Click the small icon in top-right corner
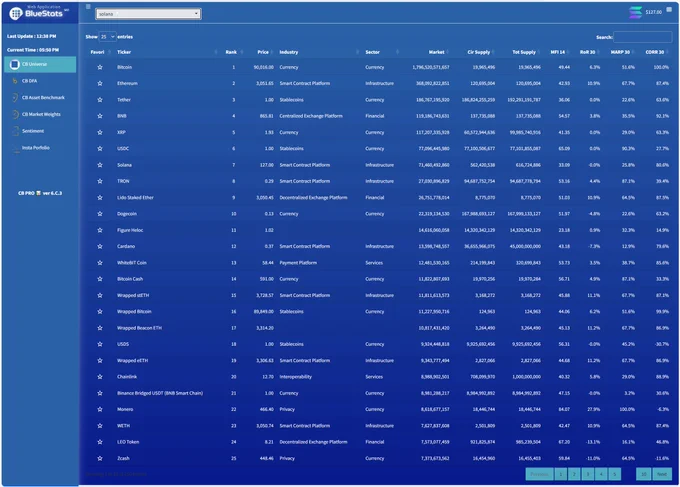 669,9
